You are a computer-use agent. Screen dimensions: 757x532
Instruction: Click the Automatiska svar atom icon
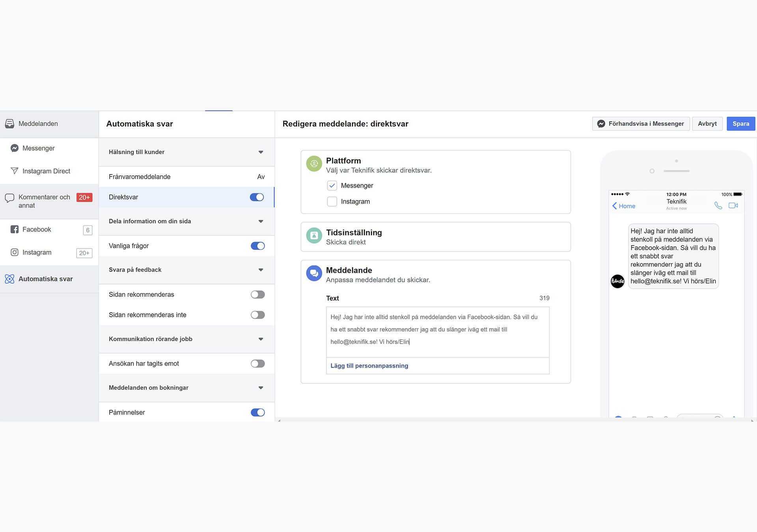[x=9, y=279]
